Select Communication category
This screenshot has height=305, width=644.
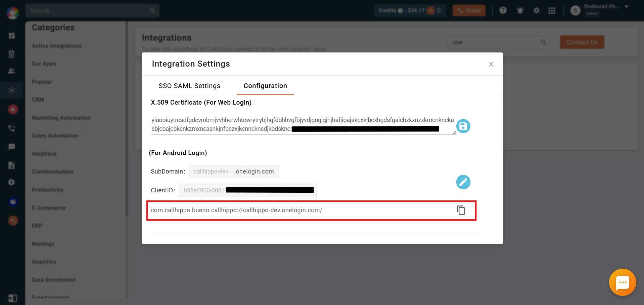(52, 171)
